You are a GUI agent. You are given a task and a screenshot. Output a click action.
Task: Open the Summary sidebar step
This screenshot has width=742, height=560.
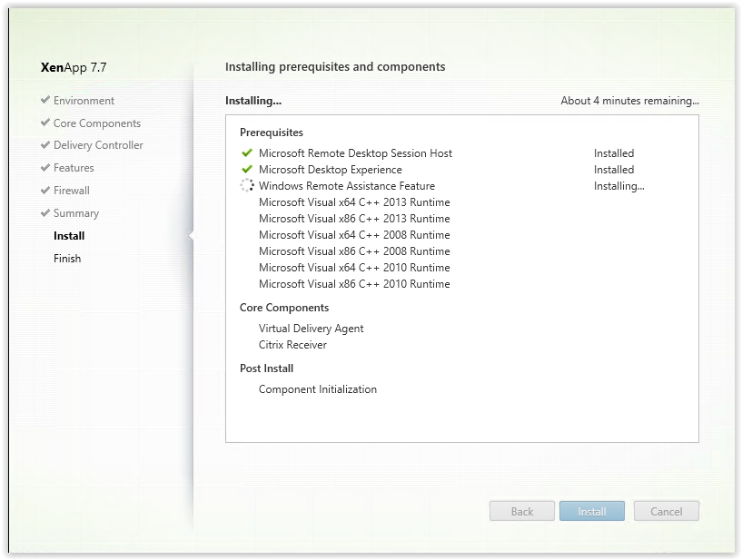point(75,213)
